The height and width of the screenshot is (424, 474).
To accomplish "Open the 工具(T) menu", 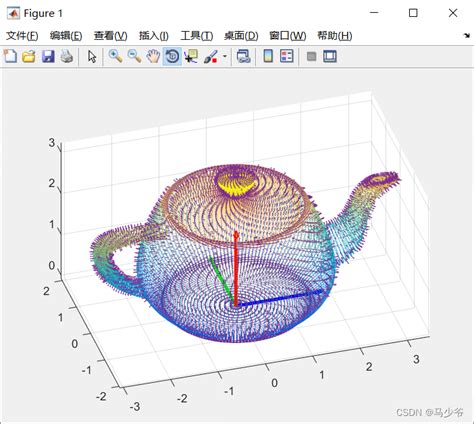I will tap(197, 36).
